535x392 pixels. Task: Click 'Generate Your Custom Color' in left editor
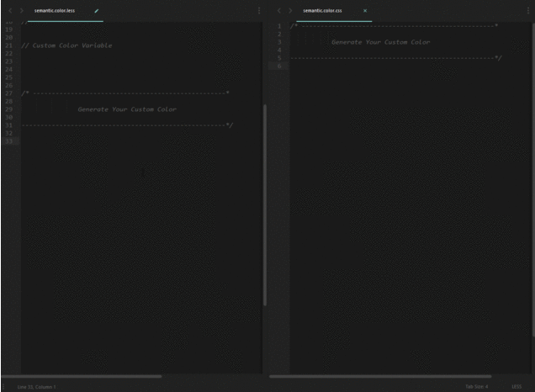127,109
